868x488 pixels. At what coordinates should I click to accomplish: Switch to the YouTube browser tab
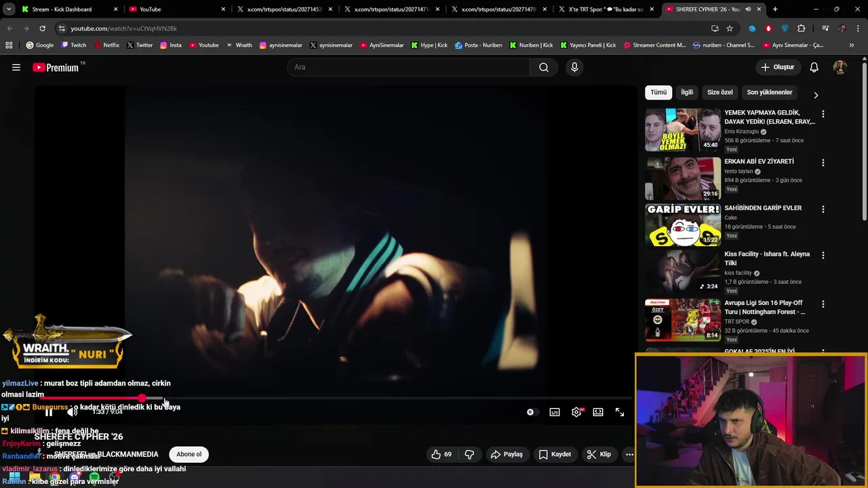(177, 9)
